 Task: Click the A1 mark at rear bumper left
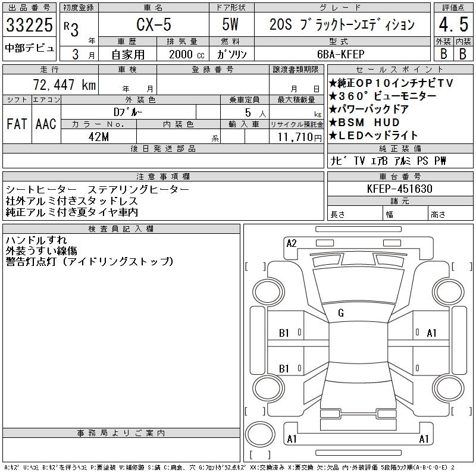[x=292, y=439]
